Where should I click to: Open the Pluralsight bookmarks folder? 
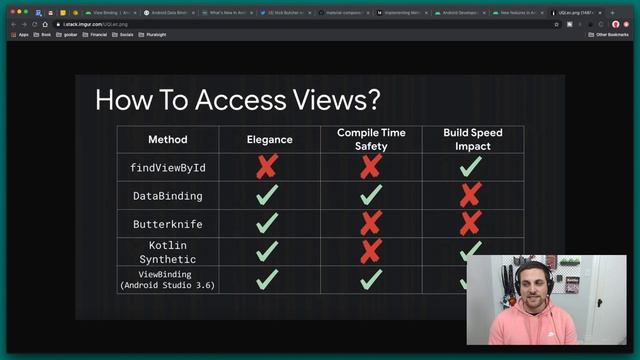(152, 35)
